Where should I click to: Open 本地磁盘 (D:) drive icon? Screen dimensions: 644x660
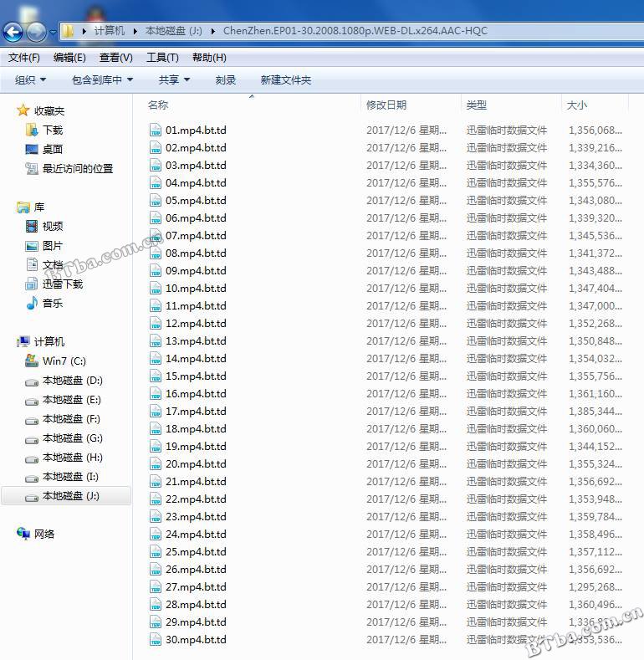tap(32, 382)
